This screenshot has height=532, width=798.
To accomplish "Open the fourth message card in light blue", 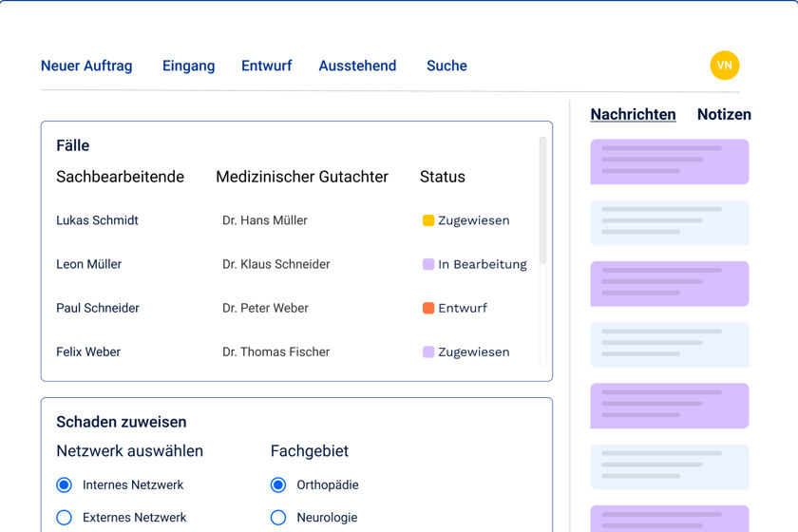I will tap(669, 345).
